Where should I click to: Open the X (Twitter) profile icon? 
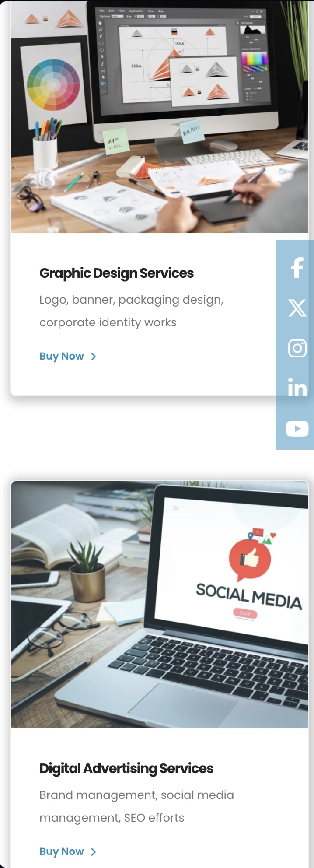point(297,308)
